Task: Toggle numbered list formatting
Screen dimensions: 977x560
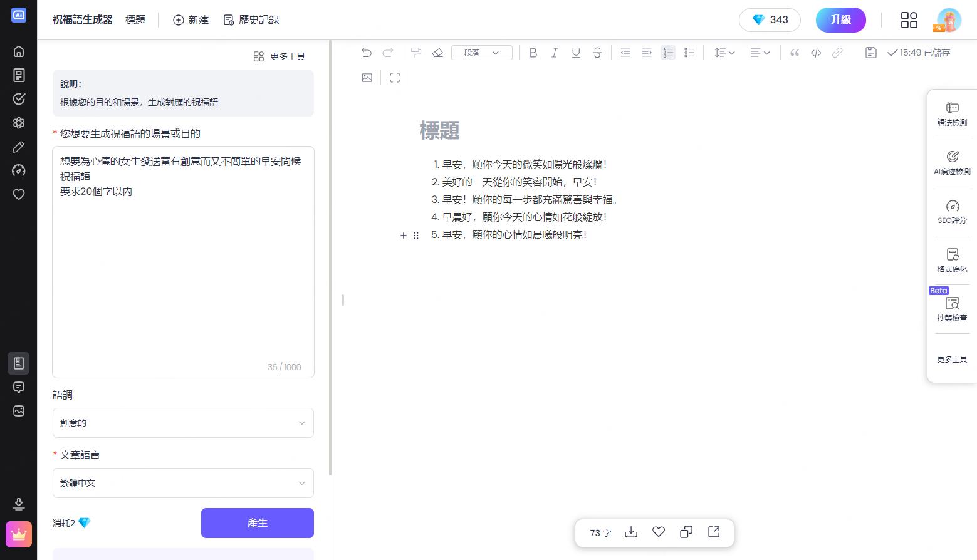Action: (x=668, y=53)
